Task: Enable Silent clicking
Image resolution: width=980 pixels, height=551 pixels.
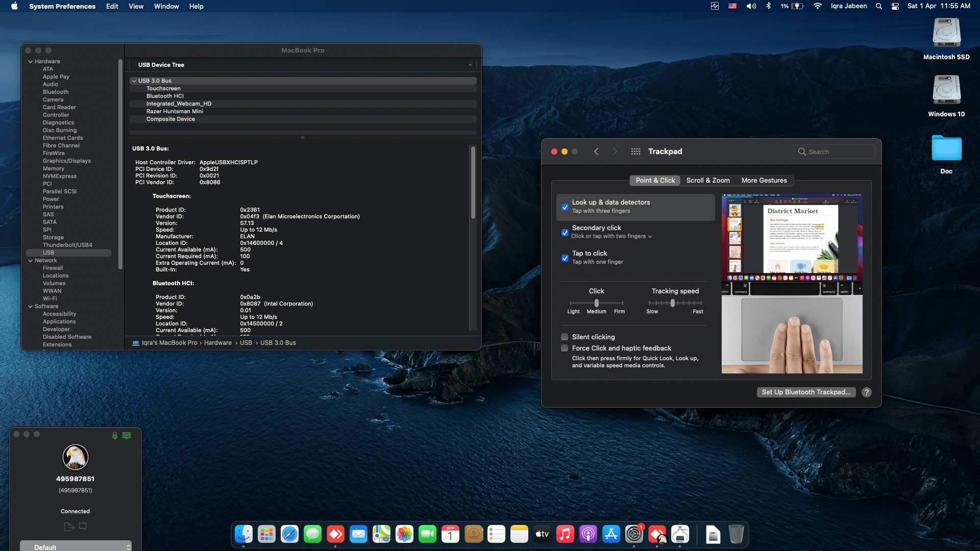Action: pos(565,337)
